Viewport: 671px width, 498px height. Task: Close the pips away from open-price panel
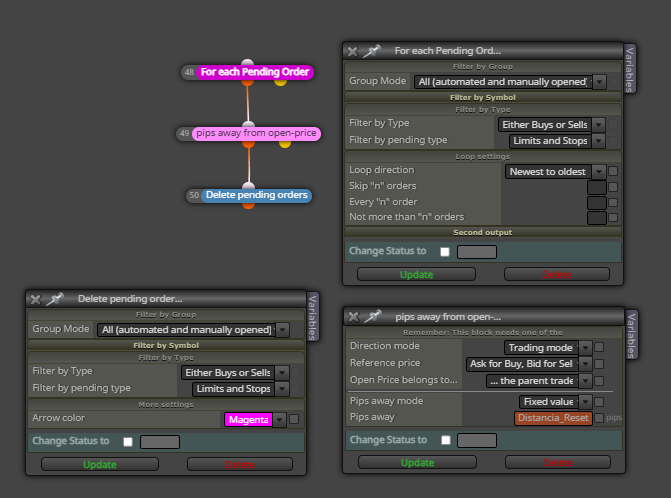(353, 317)
